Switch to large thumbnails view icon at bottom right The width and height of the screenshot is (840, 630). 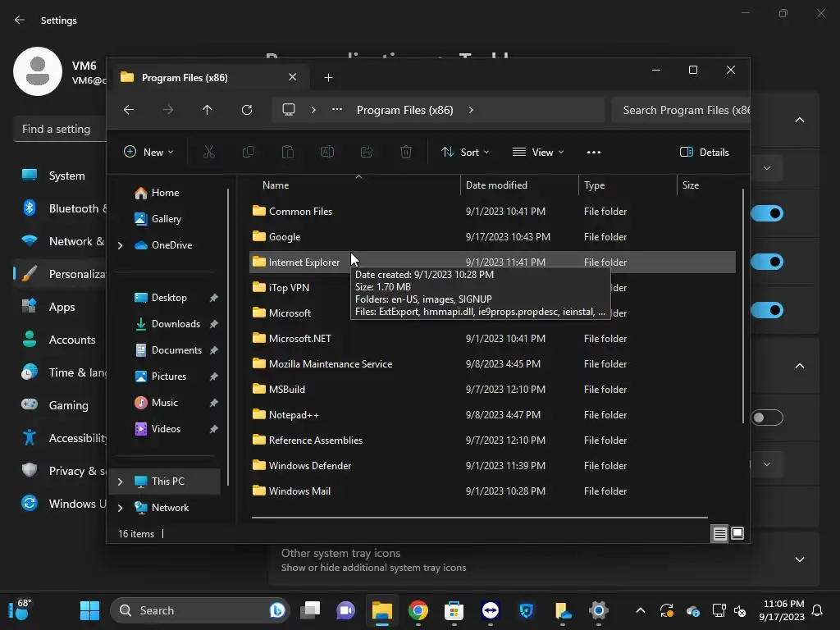coord(737,533)
